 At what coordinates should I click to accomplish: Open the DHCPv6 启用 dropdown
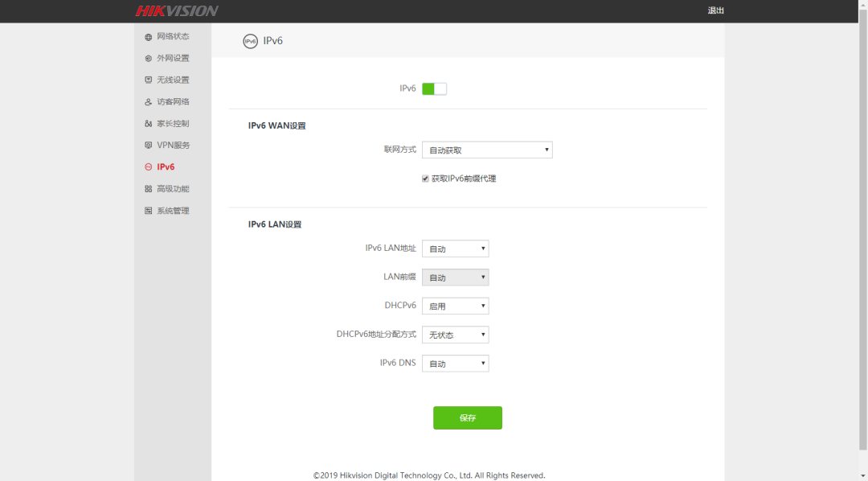pos(455,306)
